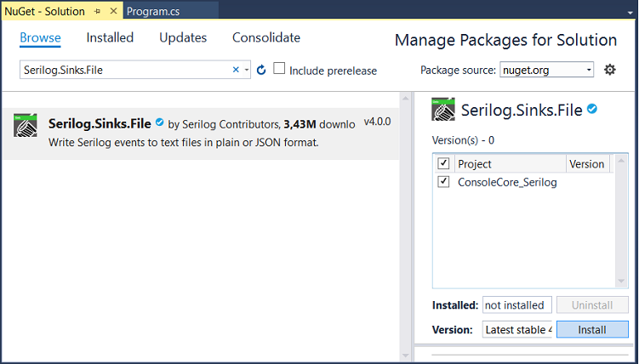Select the ConsoleCore_Serilog project row
639x364 pixels.
[x=523, y=182]
